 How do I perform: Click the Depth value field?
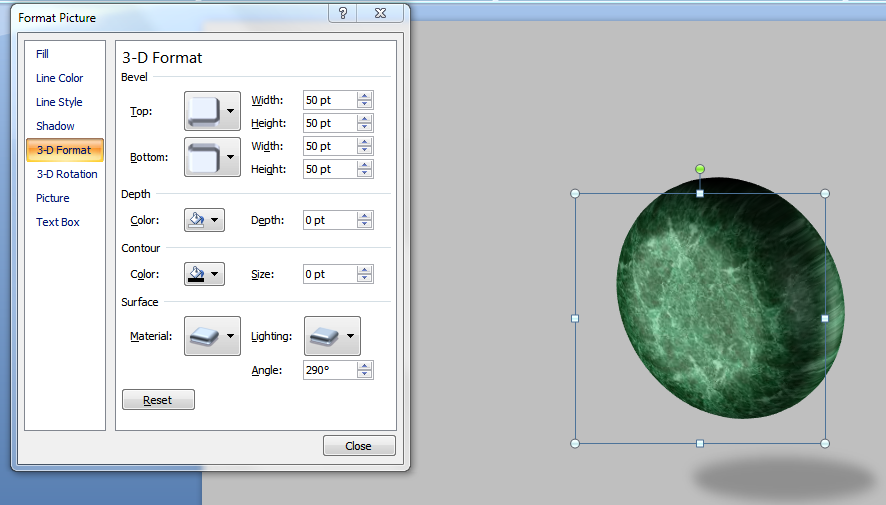tap(330, 220)
